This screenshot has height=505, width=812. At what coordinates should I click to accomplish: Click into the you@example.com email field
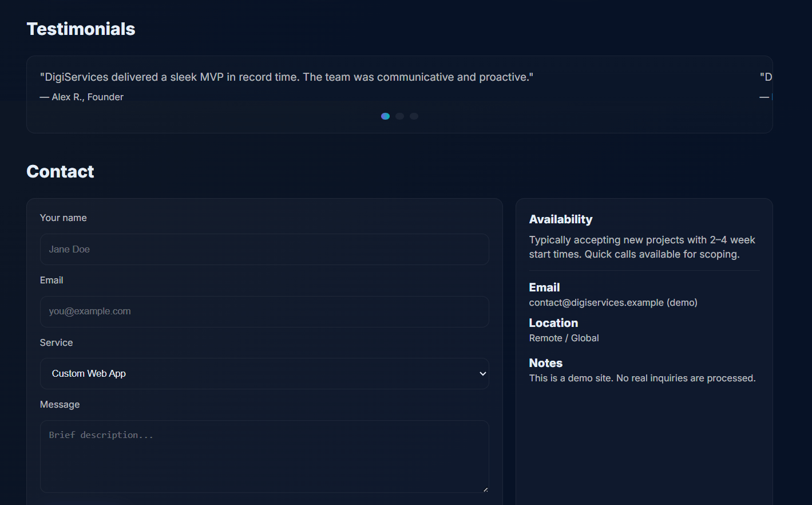tap(264, 311)
